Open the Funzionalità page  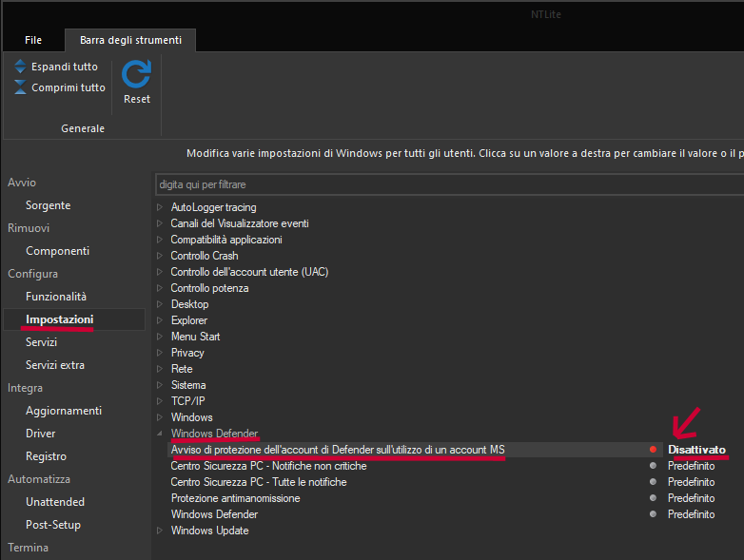pyautogui.click(x=56, y=297)
